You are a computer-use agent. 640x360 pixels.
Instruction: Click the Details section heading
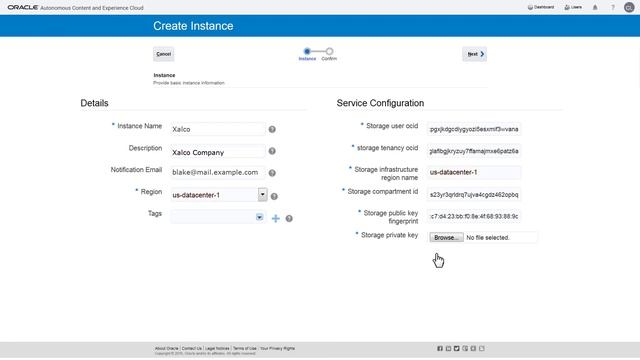tap(94, 103)
